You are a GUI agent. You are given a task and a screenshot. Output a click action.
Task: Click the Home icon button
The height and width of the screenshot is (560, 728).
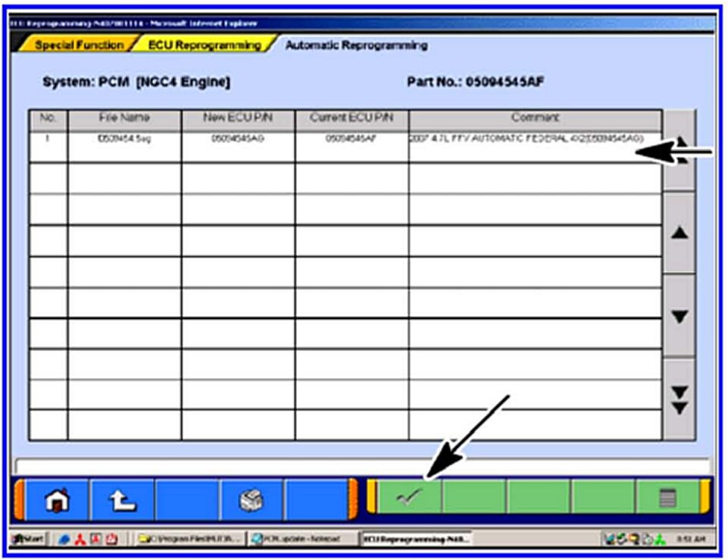click(x=56, y=499)
